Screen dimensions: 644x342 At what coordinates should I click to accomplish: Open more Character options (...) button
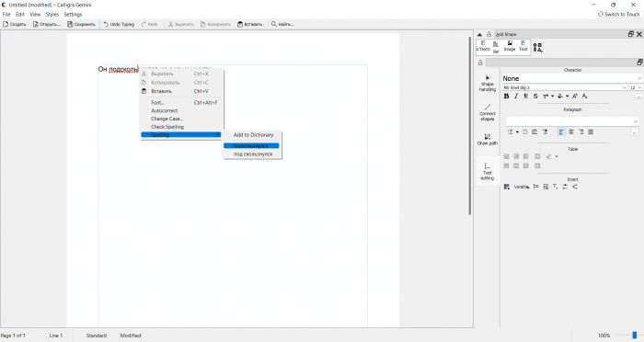pos(638,97)
